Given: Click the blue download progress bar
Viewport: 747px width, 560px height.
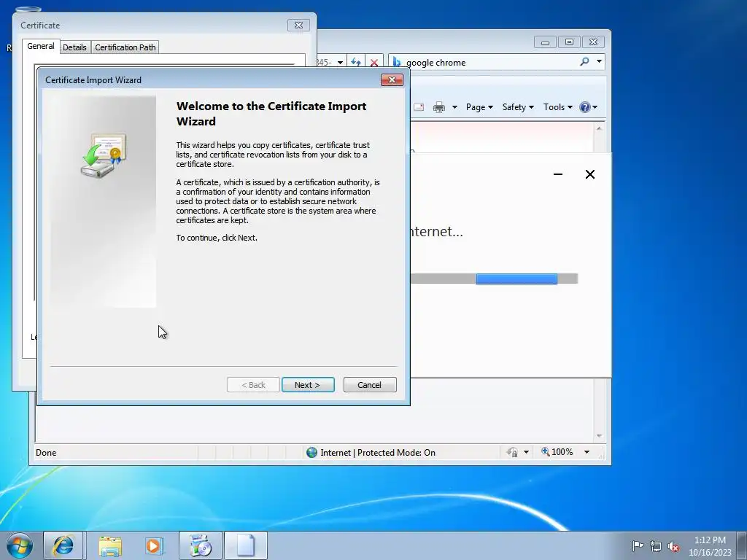Looking at the screenshot, I should click(x=516, y=279).
